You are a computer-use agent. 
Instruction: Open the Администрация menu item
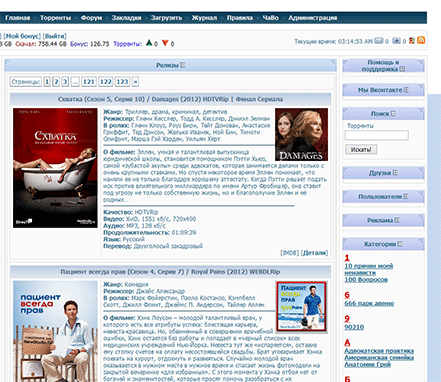313,18
